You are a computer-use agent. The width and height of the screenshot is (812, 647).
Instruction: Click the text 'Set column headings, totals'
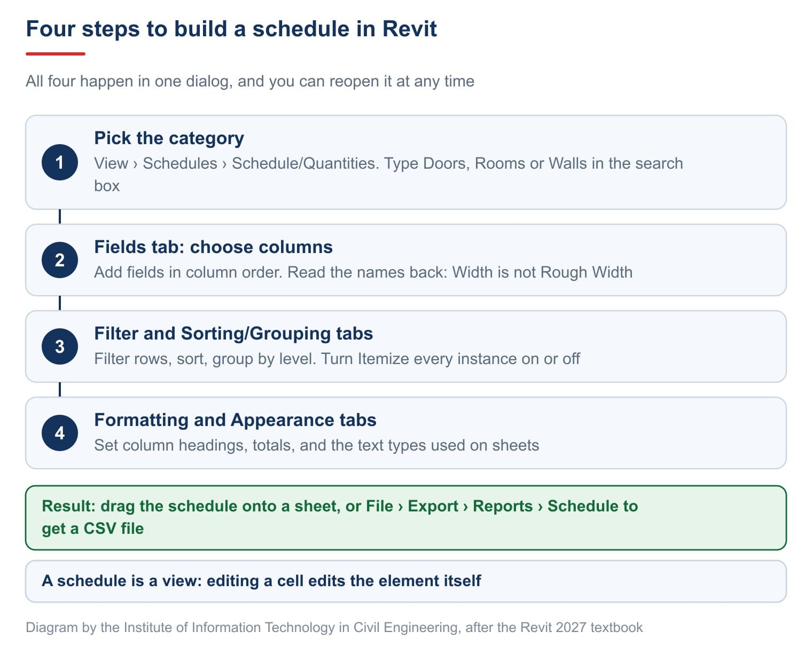[x=194, y=445]
